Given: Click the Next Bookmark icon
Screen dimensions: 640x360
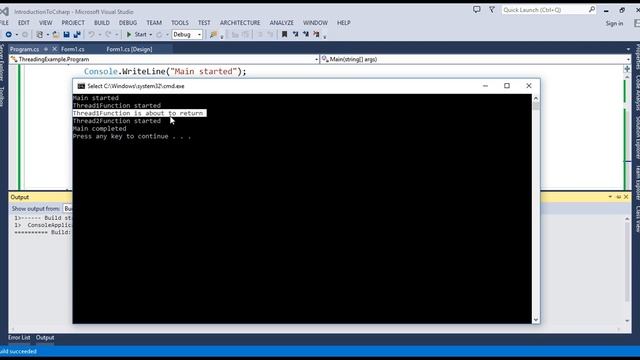Looking at the screenshot, I should click(x=306, y=35).
